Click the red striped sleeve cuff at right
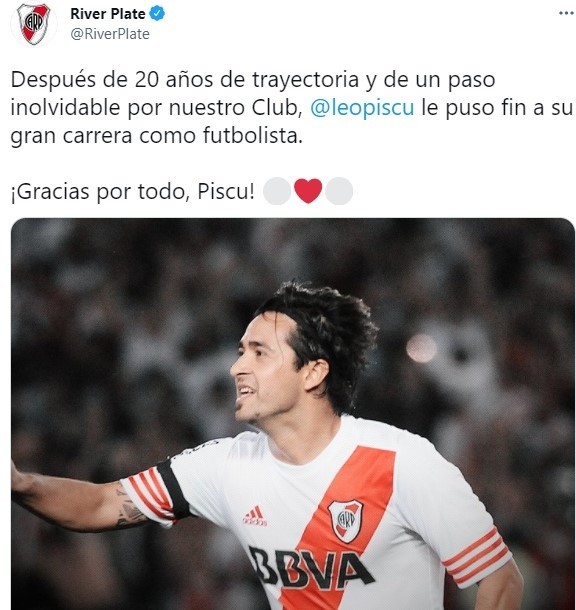 tap(477, 556)
